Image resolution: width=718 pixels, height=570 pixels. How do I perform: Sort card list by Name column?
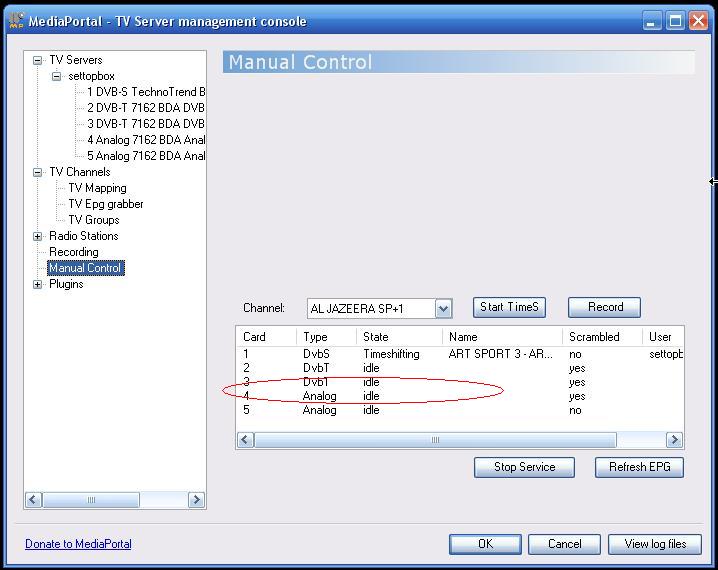click(502, 337)
